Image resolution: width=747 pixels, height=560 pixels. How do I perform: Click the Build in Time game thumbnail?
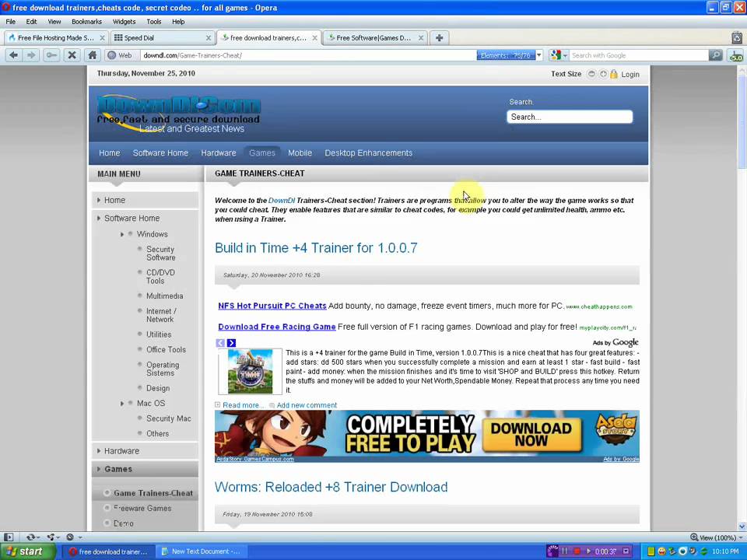(250, 372)
